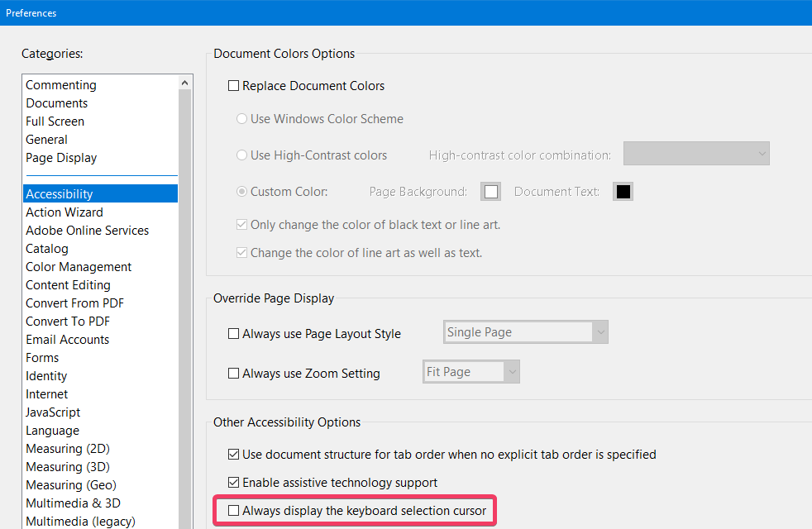The height and width of the screenshot is (529, 812).
Task: Uncheck Enable assistive technology support
Action: pyautogui.click(x=234, y=482)
